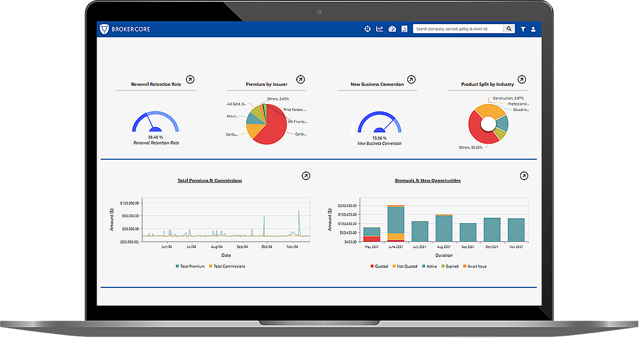The height and width of the screenshot is (349, 644).
Task: Click the contact card icon in header
Action: click(404, 29)
